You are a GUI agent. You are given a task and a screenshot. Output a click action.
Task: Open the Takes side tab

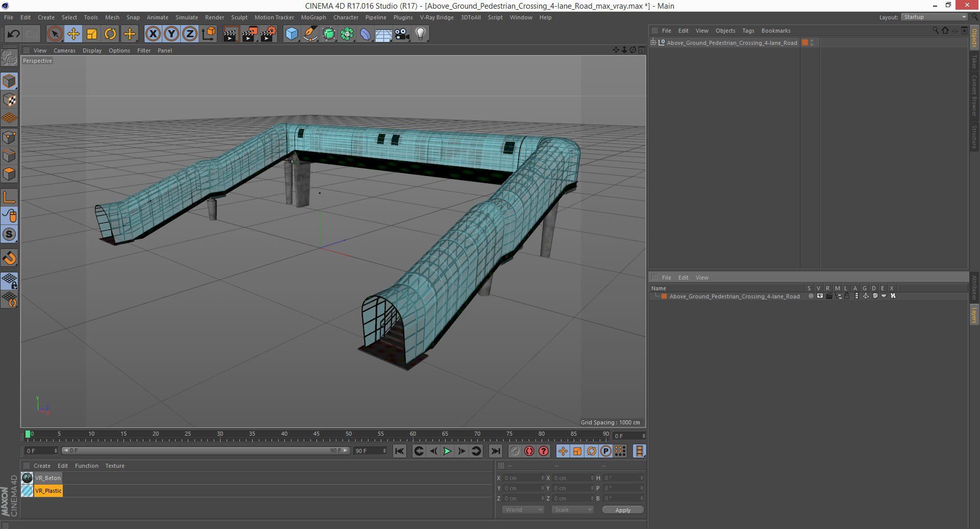tap(974, 61)
